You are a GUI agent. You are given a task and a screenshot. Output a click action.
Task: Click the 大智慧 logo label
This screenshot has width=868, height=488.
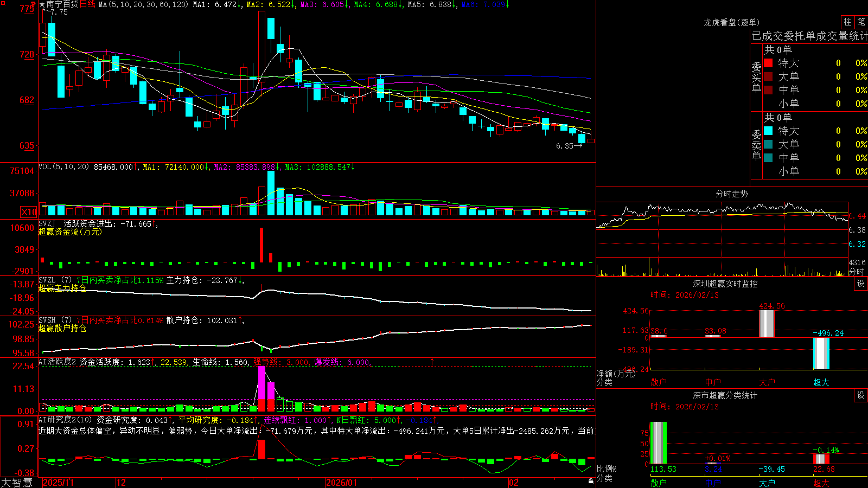click(17, 483)
